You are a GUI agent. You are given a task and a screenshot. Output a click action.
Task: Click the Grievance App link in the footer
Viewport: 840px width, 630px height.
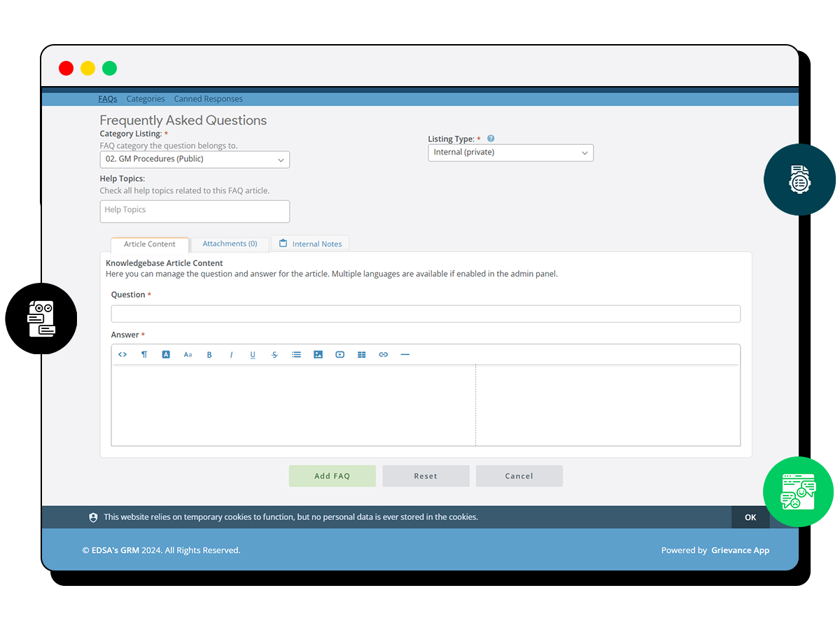(740, 549)
